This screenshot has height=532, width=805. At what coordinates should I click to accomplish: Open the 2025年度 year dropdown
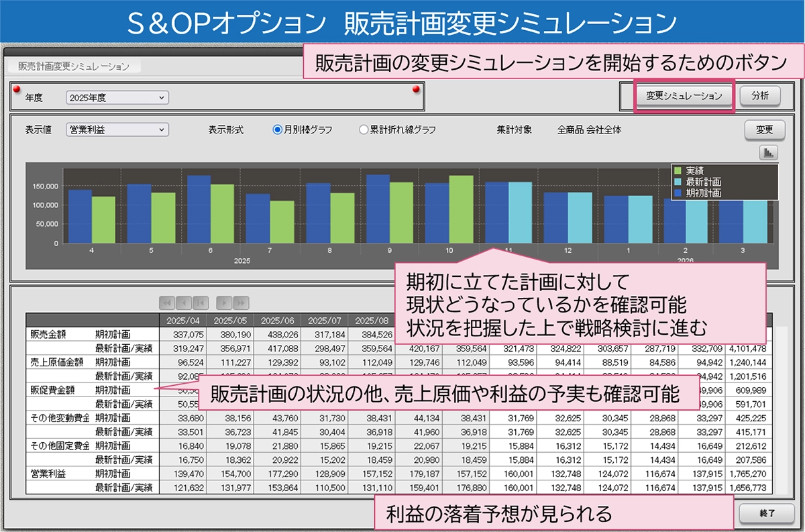pyautogui.click(x=117, y=98)
